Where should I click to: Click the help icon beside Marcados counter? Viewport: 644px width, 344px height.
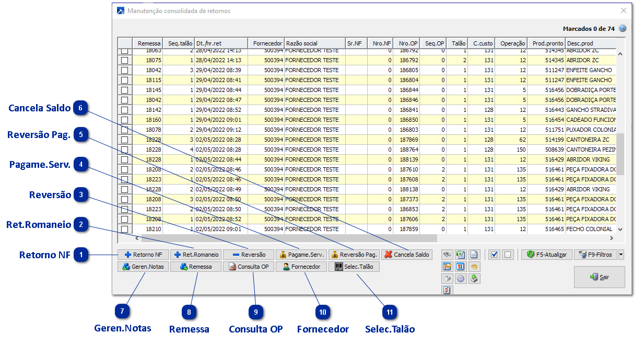[x=622, y=29]
